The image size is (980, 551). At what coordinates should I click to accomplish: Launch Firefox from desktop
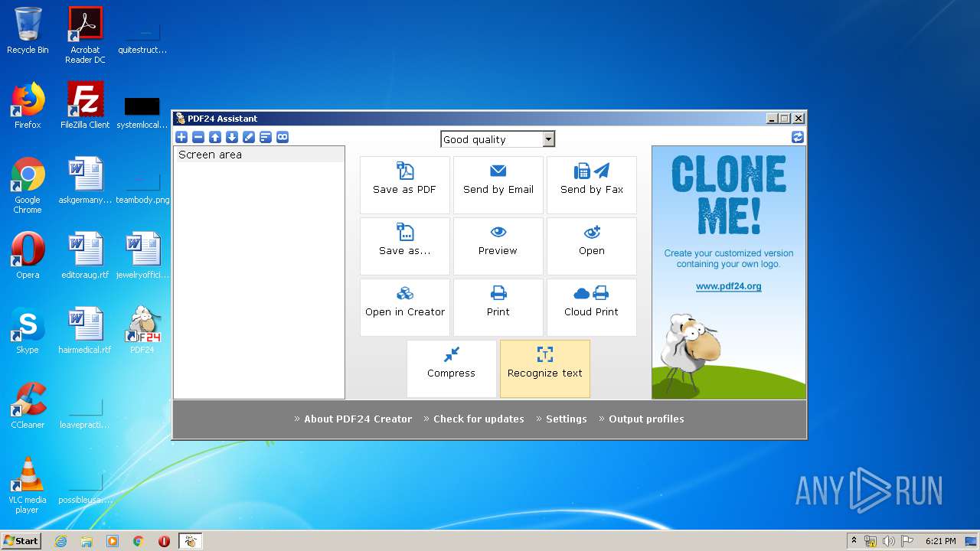(x=28, y=106)
